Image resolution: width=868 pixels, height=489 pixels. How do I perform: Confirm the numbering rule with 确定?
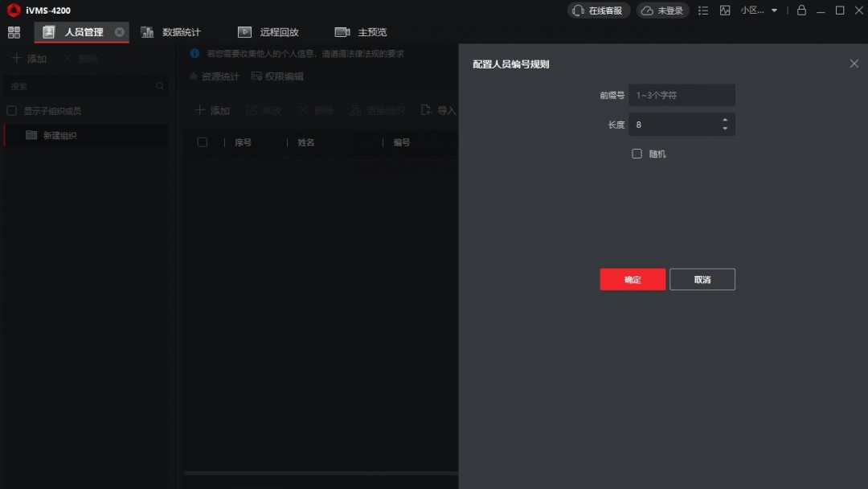pyautogui.click(x=632, y=279)
